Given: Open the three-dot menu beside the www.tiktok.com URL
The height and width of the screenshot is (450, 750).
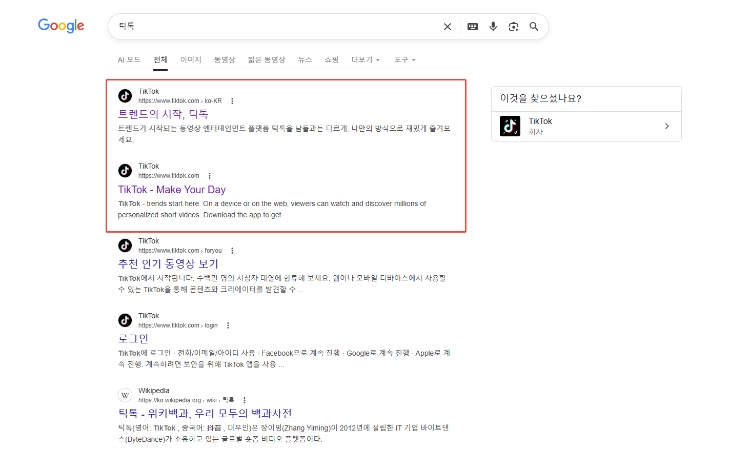Looking at the screenshot, I should tap(210, 176).
